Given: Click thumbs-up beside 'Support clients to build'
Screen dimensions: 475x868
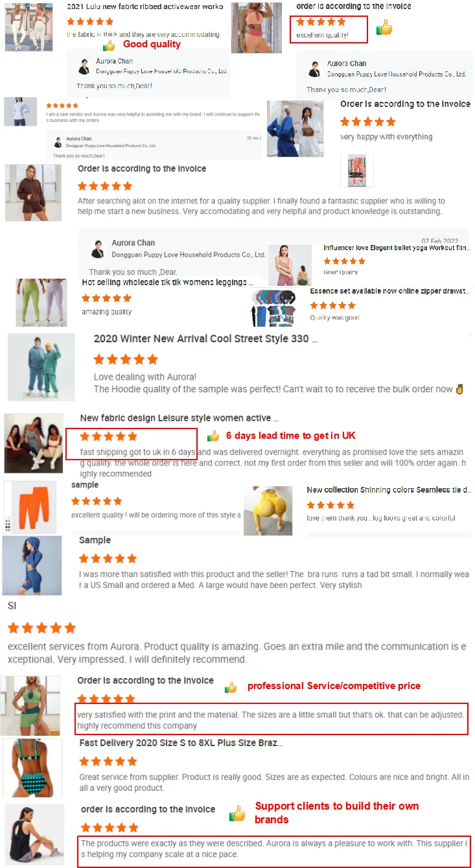Looking at the screenshot, I should click(238, 814).
